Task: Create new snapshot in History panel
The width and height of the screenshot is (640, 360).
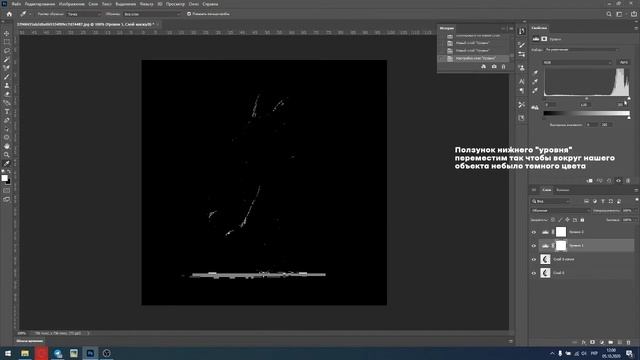Action: pyautogui.click(x=494, y=67)
